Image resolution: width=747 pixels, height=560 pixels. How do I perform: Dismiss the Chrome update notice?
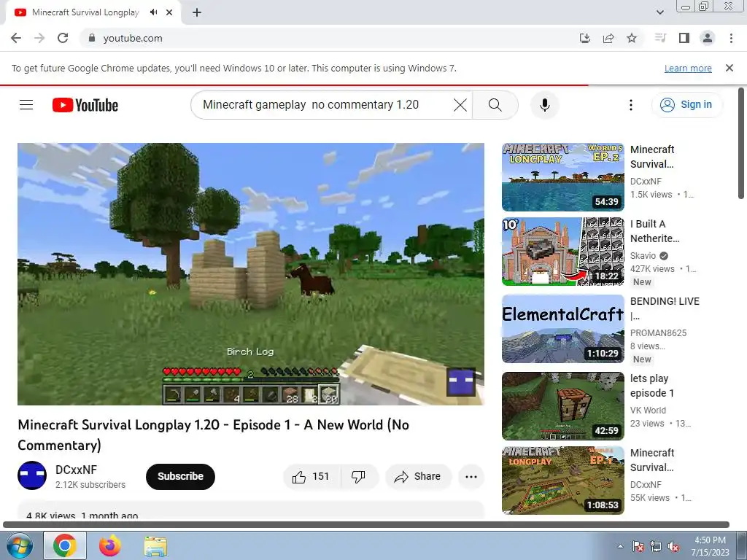coord(729,68)
